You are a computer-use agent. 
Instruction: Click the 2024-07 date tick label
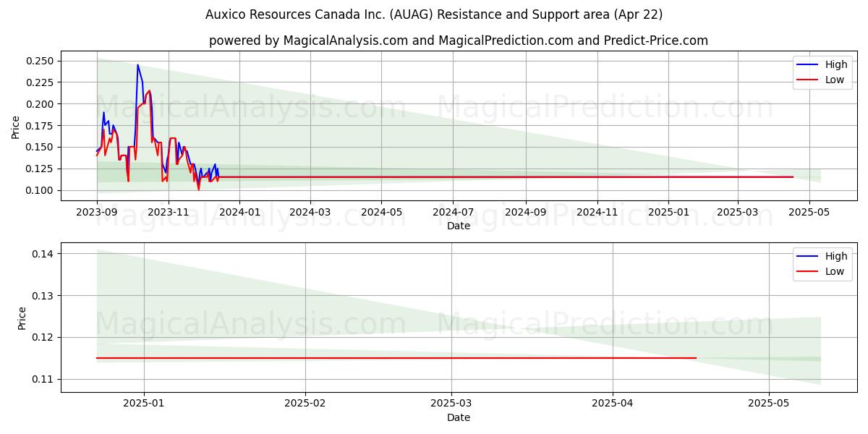point(453,211)
